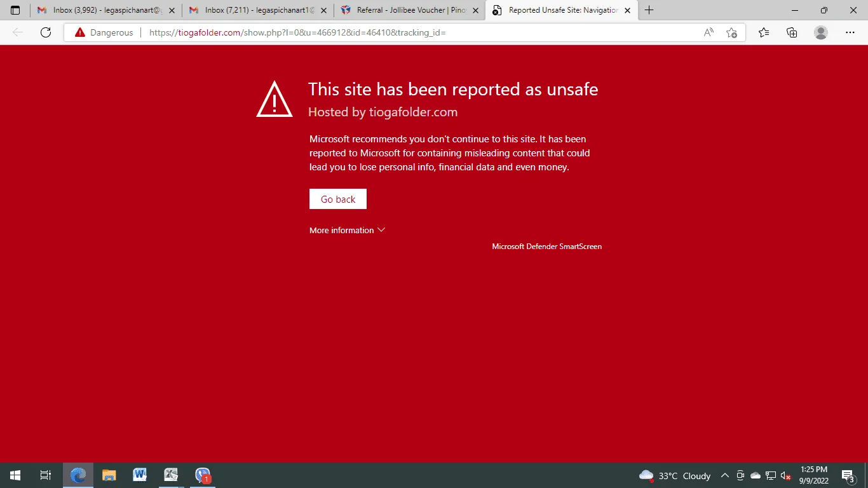868x488 pixels.
Task: Click 'Hosted by tiogafolder.com' text
Action: click(x=383, y=112)
